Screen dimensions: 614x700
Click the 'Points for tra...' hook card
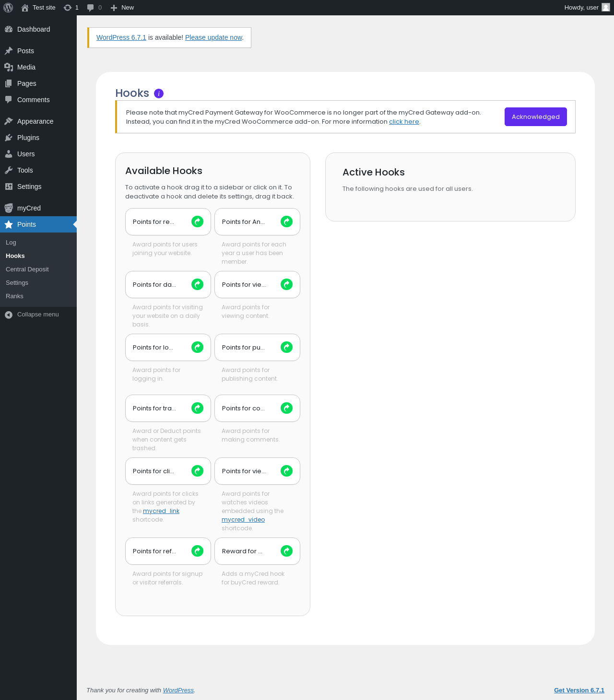(168, 408)
